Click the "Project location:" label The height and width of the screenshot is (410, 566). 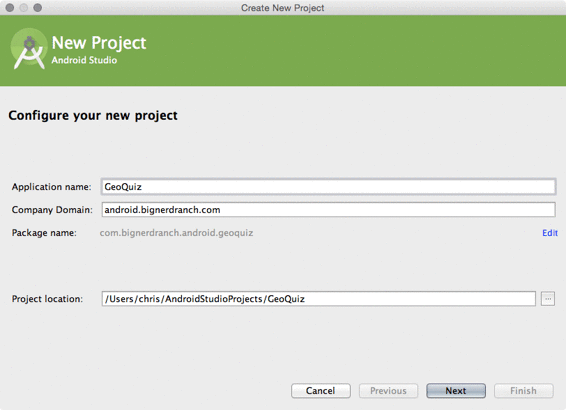(x=47, y=299)
